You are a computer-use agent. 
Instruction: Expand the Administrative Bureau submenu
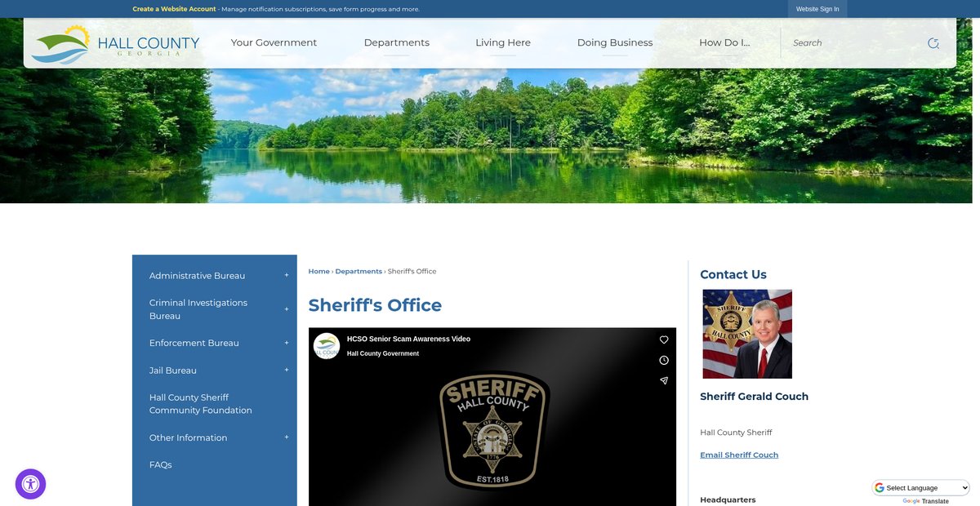coord(287,275)
